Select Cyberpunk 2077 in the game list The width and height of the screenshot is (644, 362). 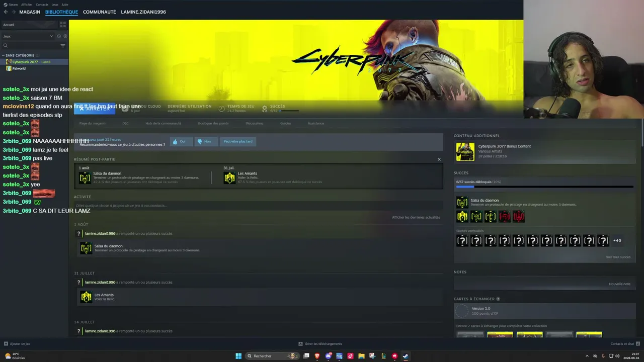coord(34,62)
